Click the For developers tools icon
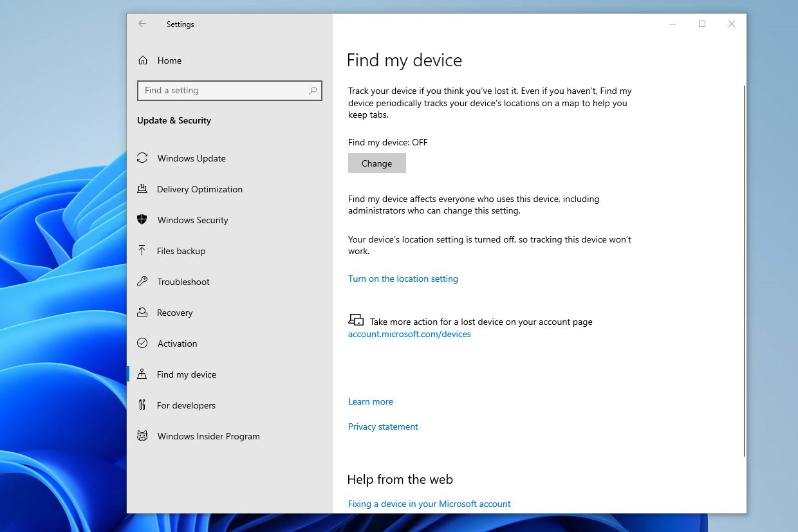This screenshot has width=798, height=532. click(142, 405)
